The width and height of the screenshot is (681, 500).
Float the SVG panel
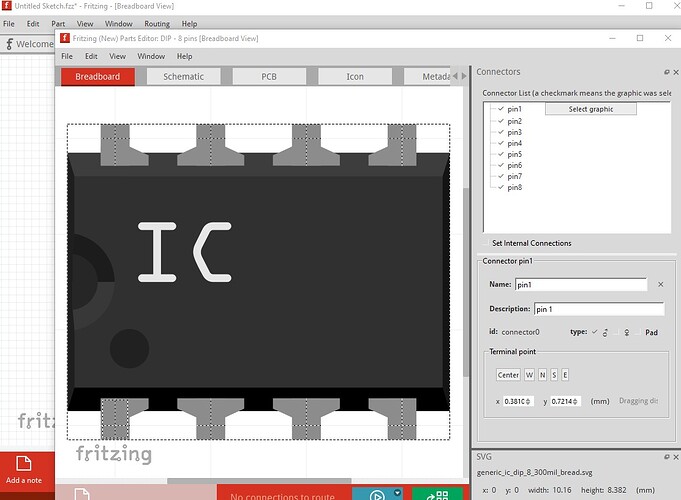(667, 457)
